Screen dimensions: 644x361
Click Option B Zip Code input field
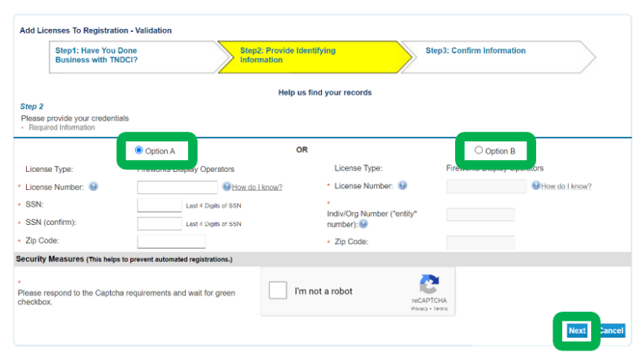tap(480, 243)
